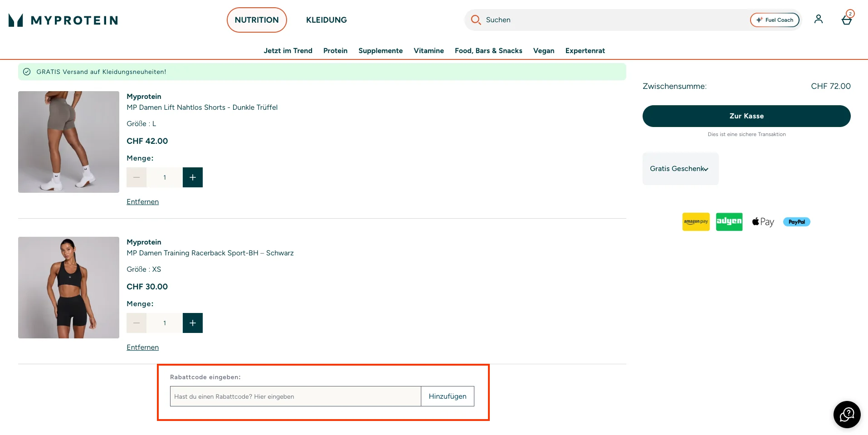Switch to the KLEIDUNG tab
The height and width of the screenshot is (435, 868).
[326, 20]
